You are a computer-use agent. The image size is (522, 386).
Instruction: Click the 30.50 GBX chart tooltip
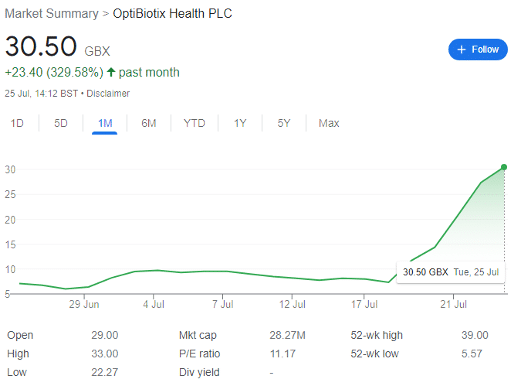[x=451, y=272]
